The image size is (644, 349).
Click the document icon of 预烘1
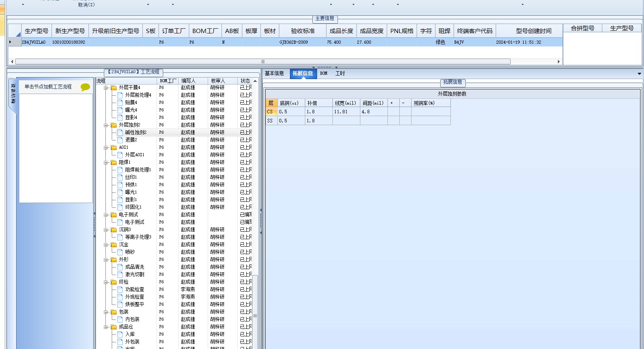(120, 185)
